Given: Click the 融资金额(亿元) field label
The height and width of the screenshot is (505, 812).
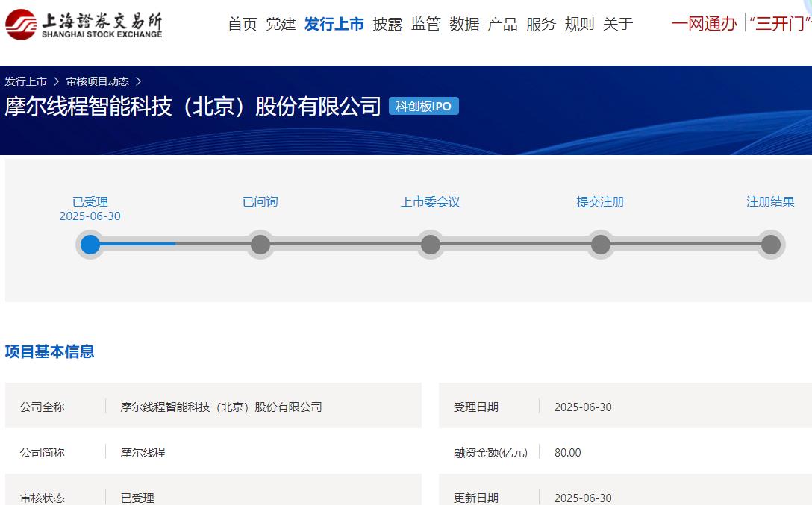Looking at the screenshot, I should [490, 452].
